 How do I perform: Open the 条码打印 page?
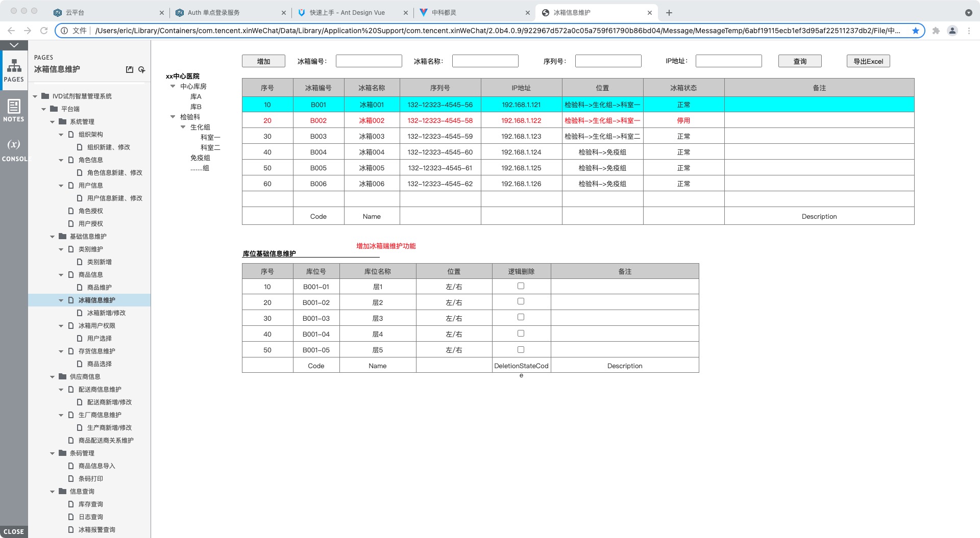(90, 479)
